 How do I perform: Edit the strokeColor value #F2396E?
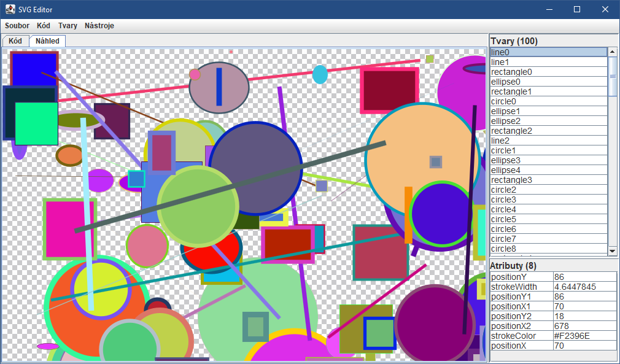click(x=585, y=336)
